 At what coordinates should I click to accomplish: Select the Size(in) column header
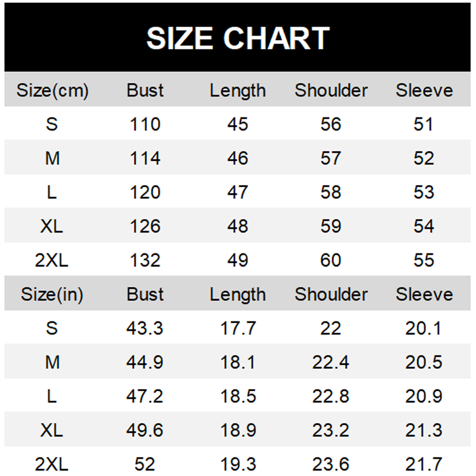coord(52,295)
